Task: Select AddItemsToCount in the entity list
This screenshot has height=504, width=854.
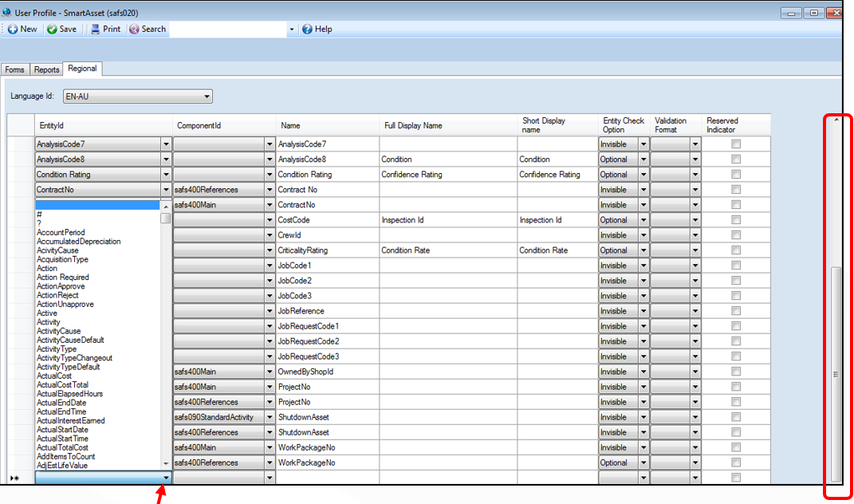Action: (x=66, y=457)
